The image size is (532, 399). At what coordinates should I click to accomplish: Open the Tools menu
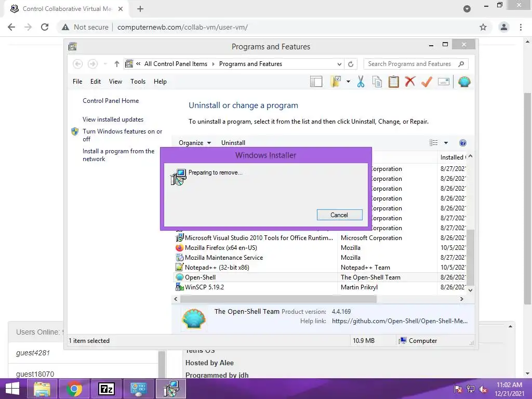(x=138, y=82)
